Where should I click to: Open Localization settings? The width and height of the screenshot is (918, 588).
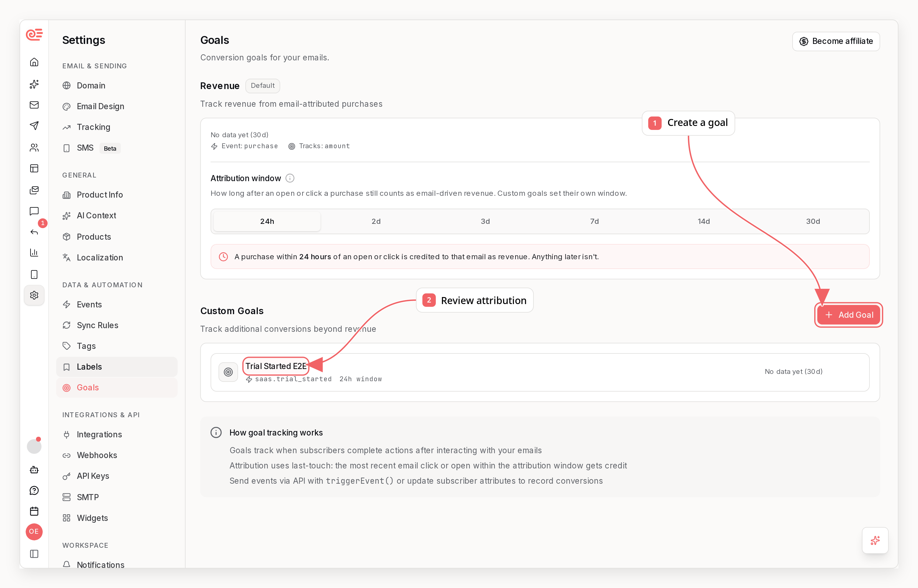pyautogui.click(x=117, y=258)
